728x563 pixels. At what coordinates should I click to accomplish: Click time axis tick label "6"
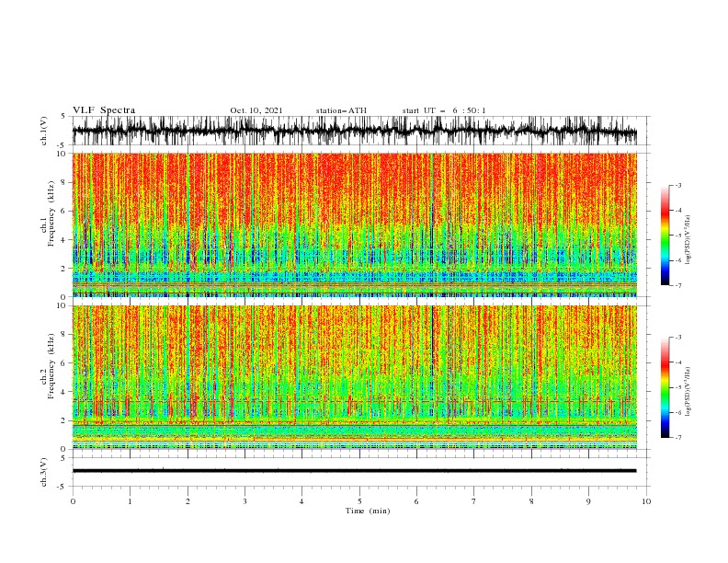pos(417,501)
